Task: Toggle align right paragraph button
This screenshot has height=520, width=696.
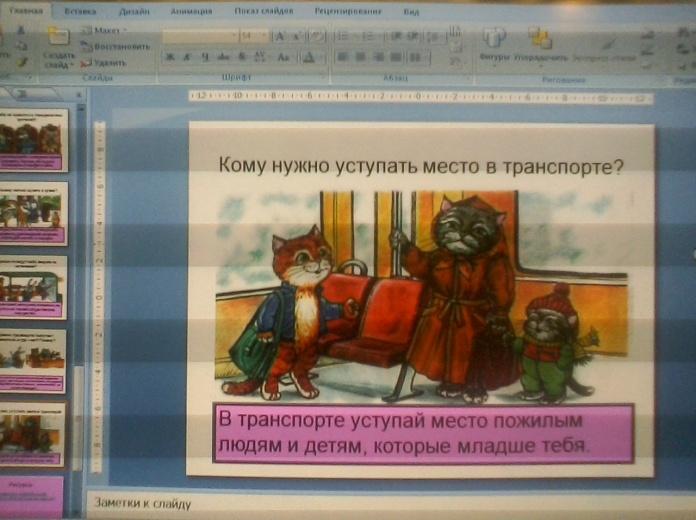Action: 378,57
